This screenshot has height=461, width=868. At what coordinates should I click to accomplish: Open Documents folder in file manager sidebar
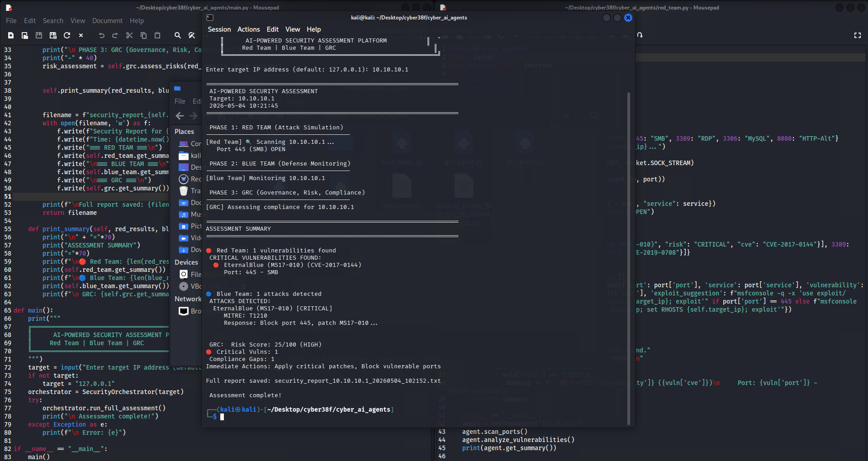coord(190,203)
